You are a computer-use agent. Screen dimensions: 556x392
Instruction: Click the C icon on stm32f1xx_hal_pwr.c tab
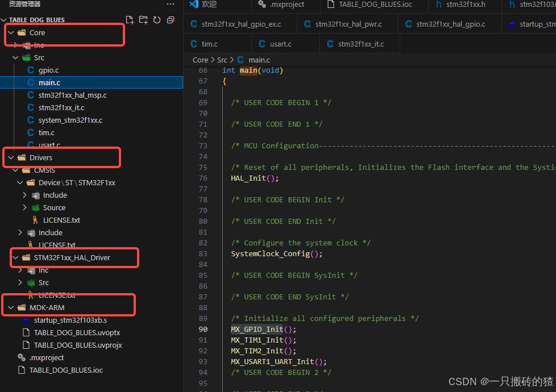click(x=308, y=24)
